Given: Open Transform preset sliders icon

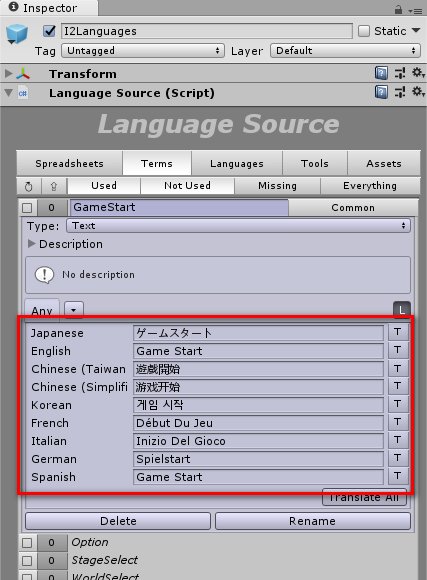Looking at the screenshot, I should (400, 73).
